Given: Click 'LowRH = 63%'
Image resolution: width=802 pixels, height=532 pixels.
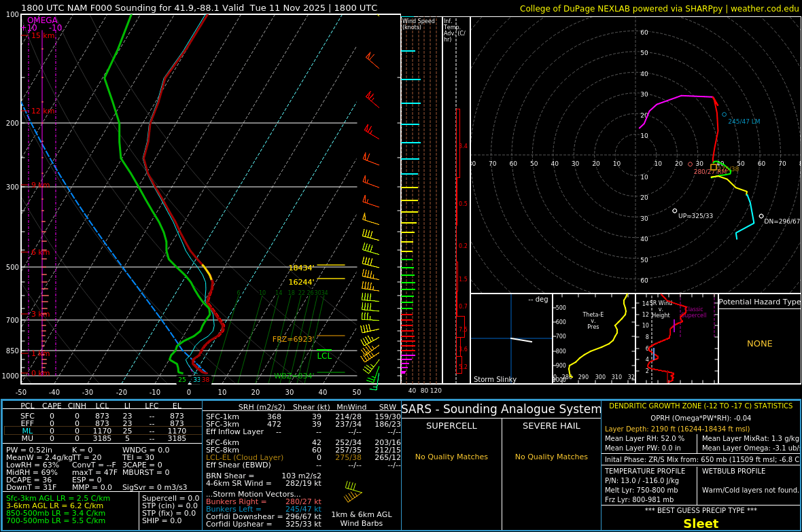Looking at the screenshot, I should tap(33, 465).
